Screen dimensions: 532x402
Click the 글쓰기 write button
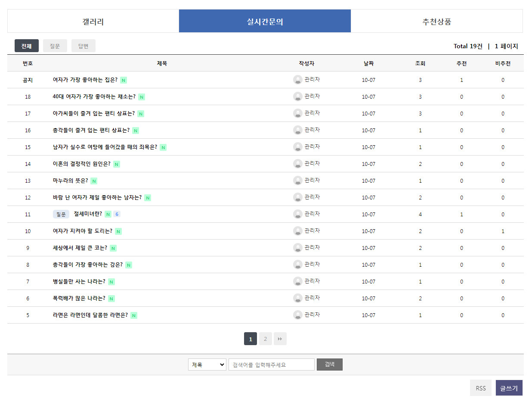[x=509, y=388]
